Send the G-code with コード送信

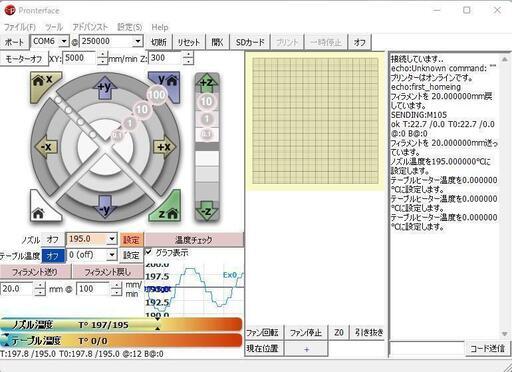click(x=487, y=349)
